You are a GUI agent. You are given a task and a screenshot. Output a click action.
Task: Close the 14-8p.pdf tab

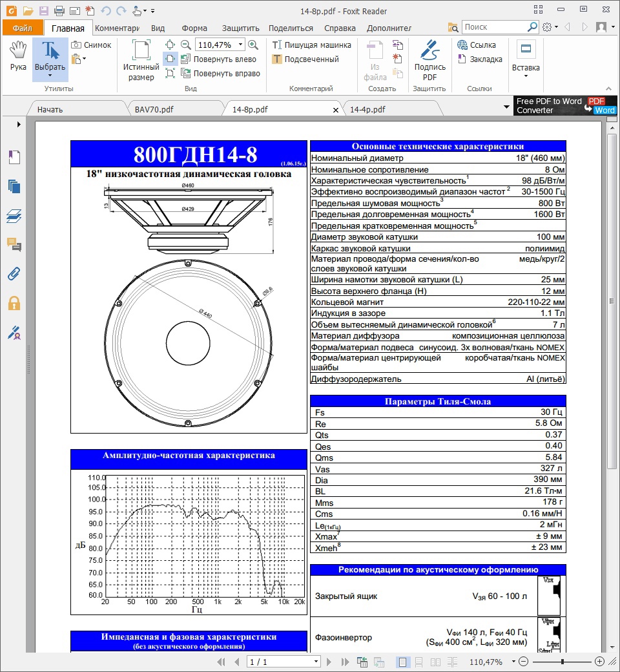tap(335, 110)
